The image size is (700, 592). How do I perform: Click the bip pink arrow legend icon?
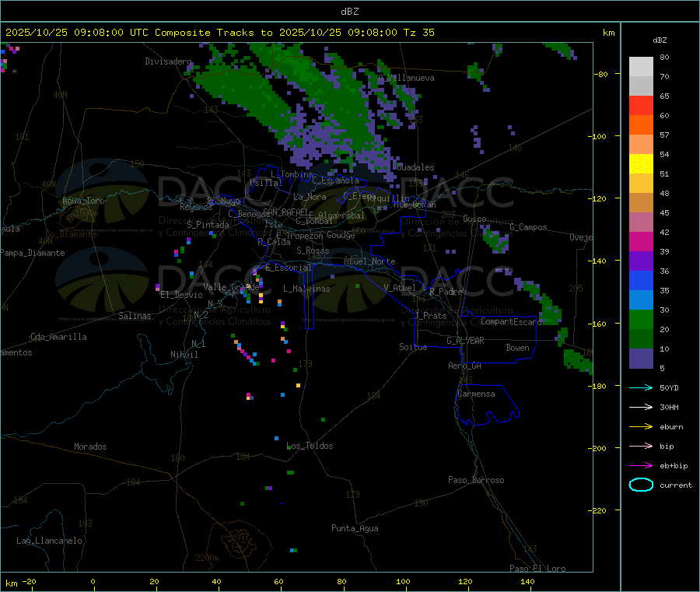(641, 446)
